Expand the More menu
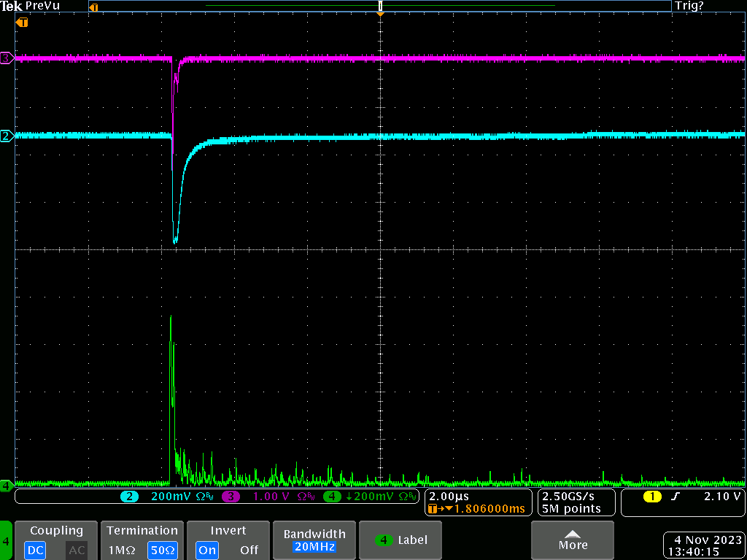The image size is (747, 560). tap(573, 540)
